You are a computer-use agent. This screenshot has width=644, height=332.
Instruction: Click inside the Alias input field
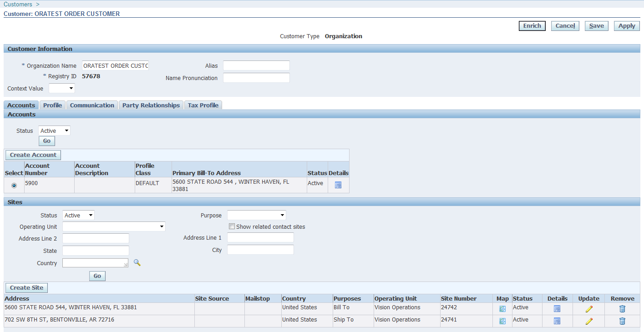point(256,65)
